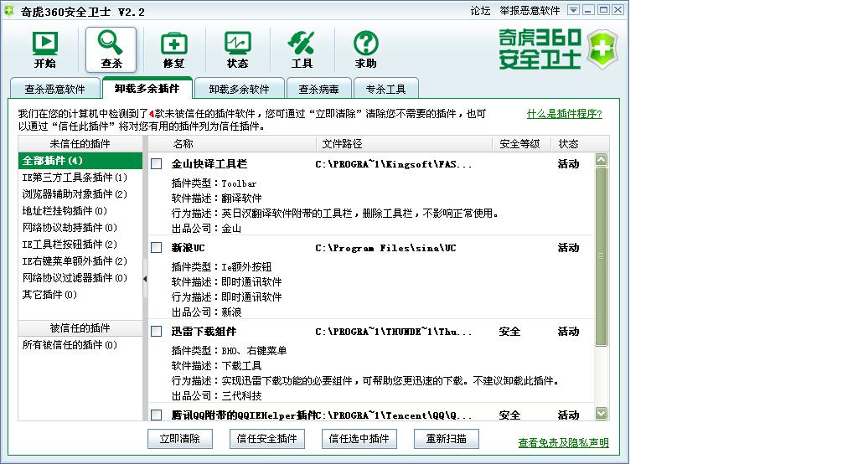Open the 什么是插件程序? help link

[x=564, y=114]
